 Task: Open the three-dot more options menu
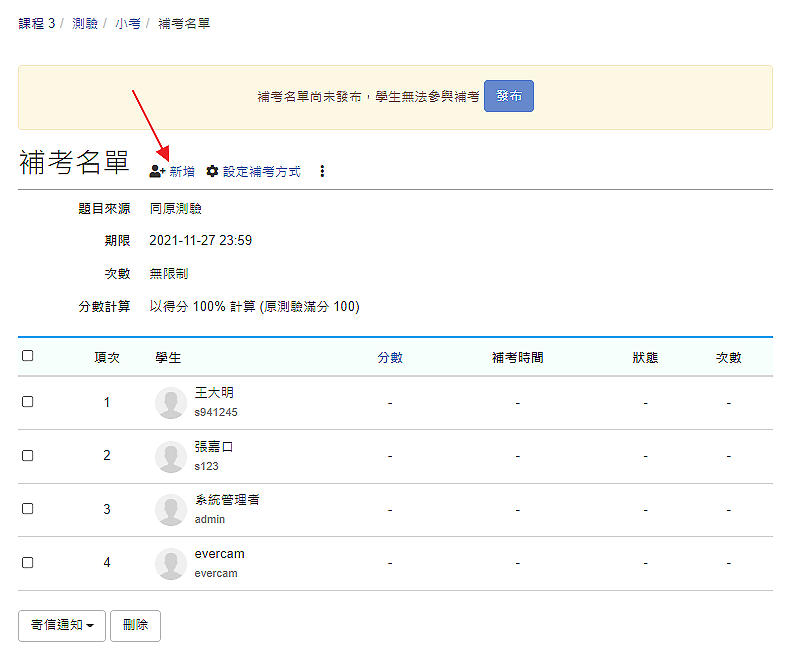(x=322, y=172)
